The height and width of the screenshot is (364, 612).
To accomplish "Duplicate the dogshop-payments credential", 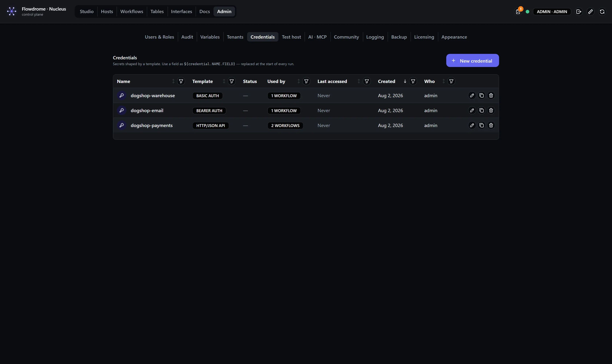I will [x=481, y=125].
